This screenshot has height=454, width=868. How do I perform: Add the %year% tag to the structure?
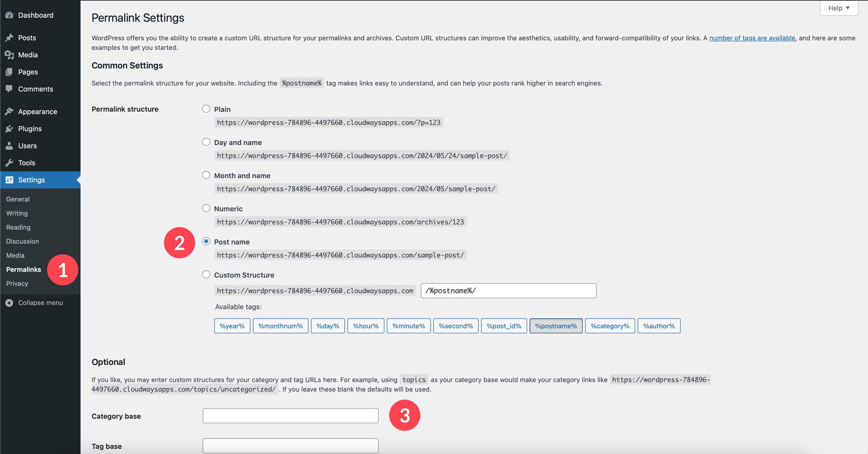coord(231,326)
